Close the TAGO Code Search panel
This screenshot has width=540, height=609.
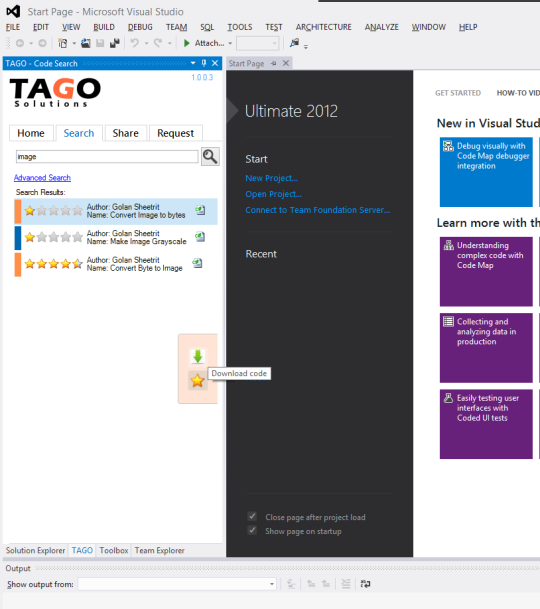tap(215, 63)
